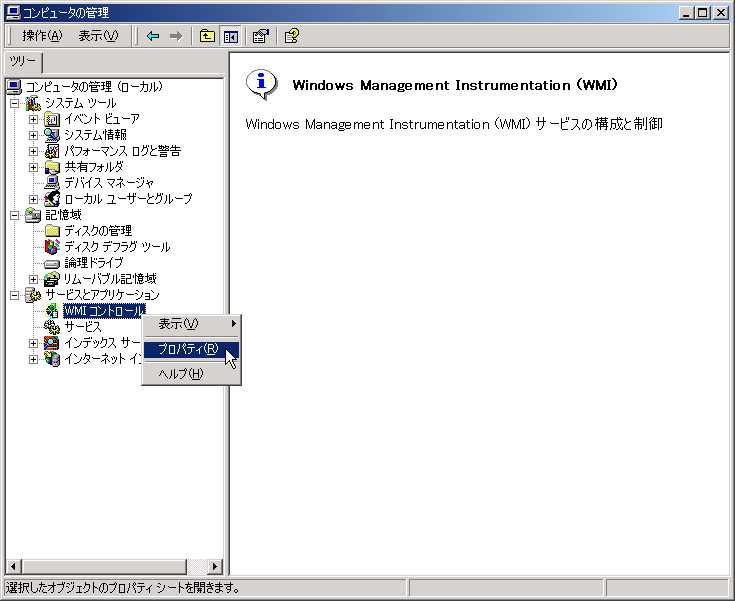Image resolution: width=735 pixels, height=601 pixels.
Task: Click the 記憶域 storage icon
Action: (x=33, y=215)
